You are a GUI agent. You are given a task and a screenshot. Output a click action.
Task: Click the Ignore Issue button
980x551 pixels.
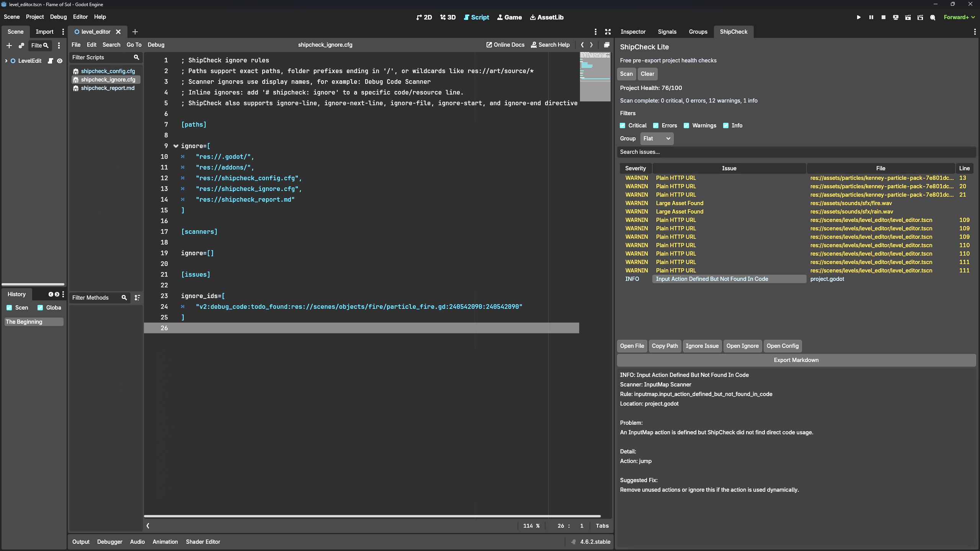(x=702, y=346)
